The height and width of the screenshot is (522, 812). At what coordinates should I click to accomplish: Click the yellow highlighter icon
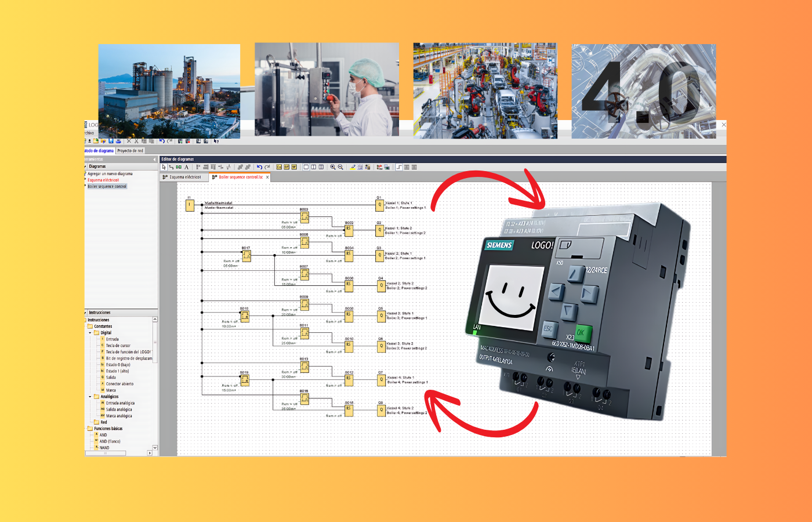coord(353,167)
